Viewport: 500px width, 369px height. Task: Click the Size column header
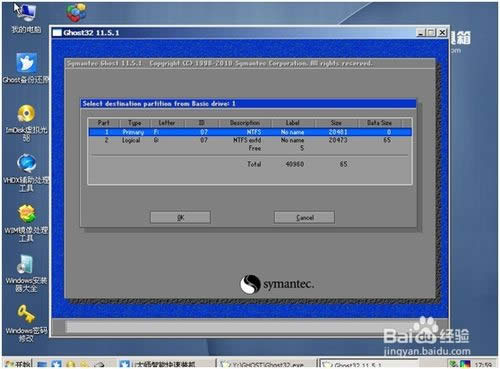tap(336, 123)
